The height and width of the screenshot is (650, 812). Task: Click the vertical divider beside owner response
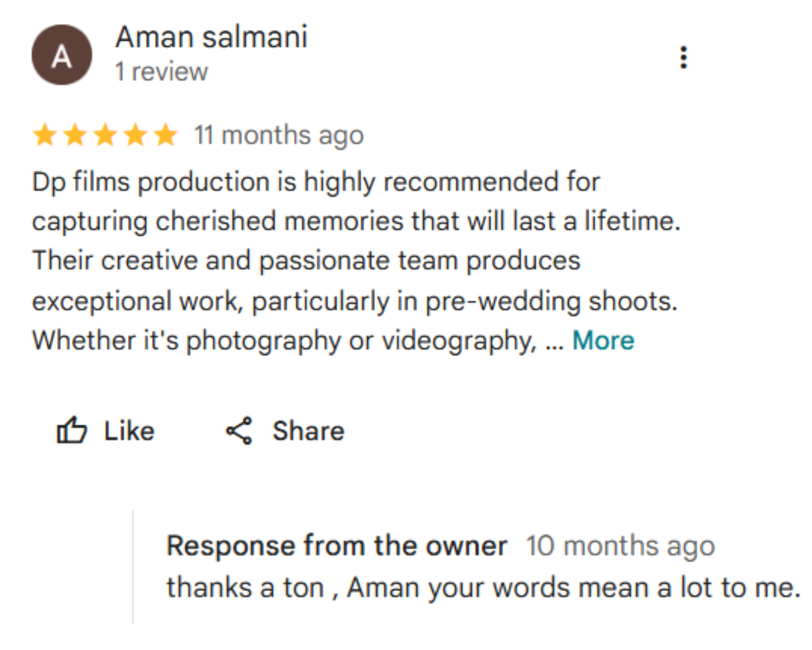tap(133, 567)
